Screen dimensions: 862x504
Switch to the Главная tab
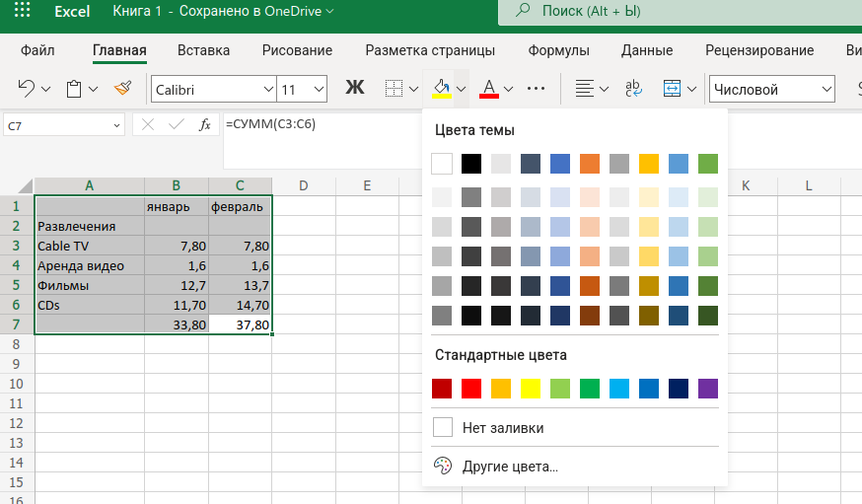coord(119,50)
